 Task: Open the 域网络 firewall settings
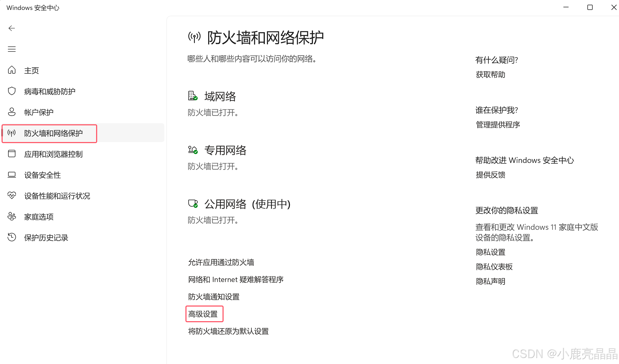[220, 97]
